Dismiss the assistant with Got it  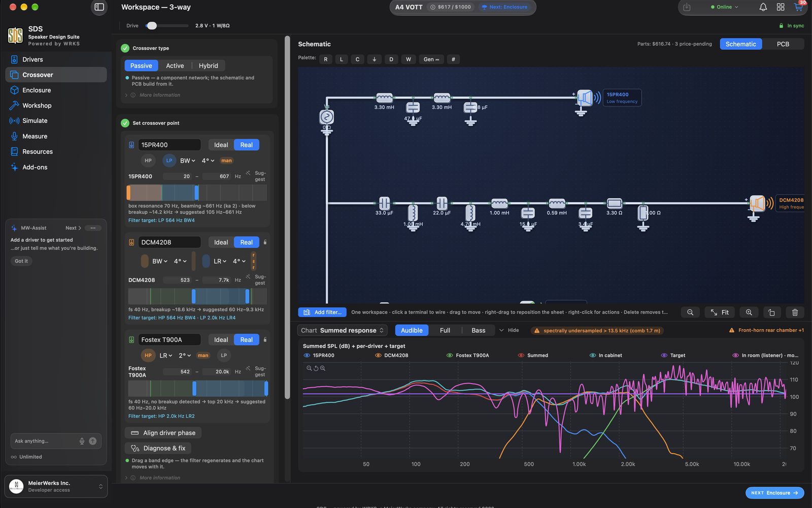click(21, 261)
